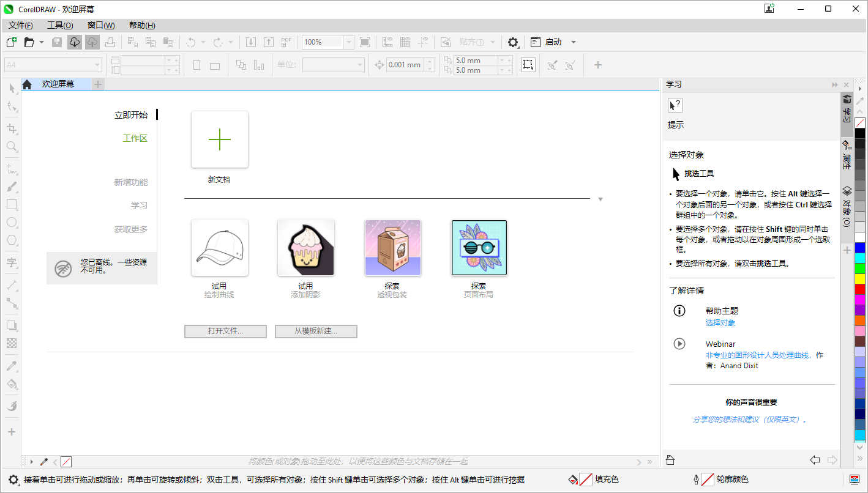Click the New document toolbar icon
The height and width of the screenshot is (493, 868).
pyautogui.click(x=11, y=42)
